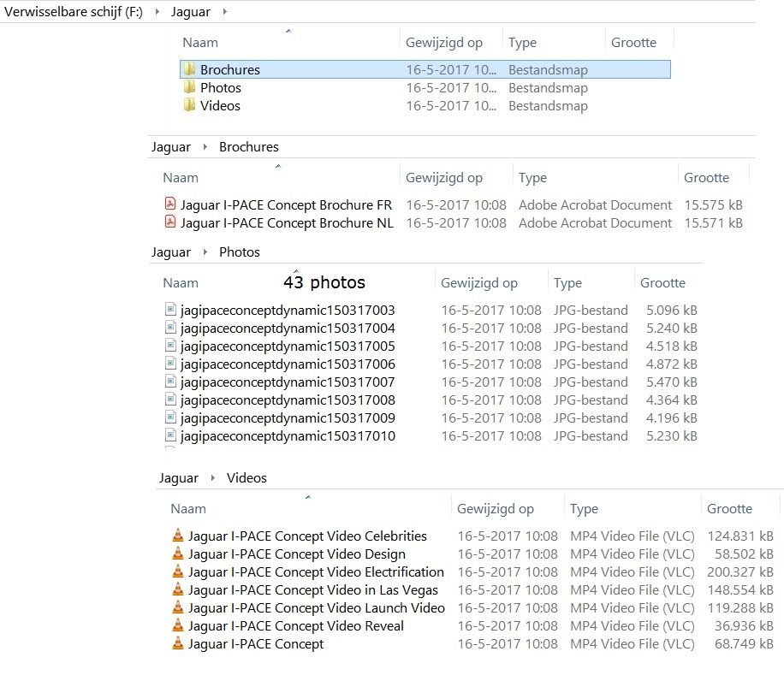Select Jaguar I-PACE Concept Video Celebrities
Screen dimensions: 784x675
[x=307, y=536]
